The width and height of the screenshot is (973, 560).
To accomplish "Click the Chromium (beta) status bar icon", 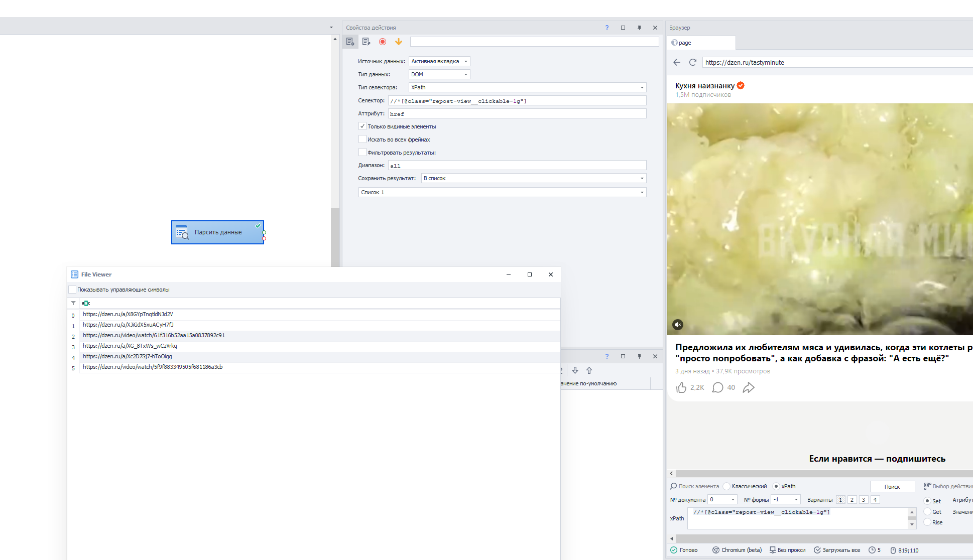I will click(x=716, y=550).
